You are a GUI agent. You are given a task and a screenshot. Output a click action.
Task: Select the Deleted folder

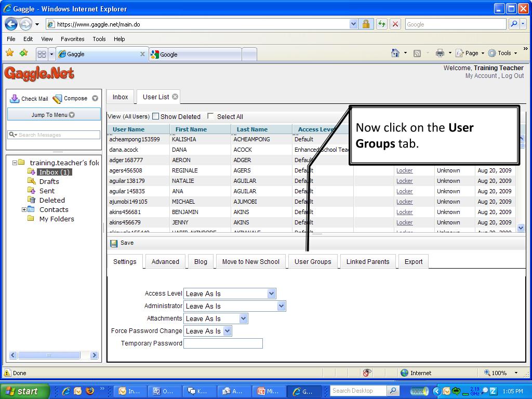tap(52, 200)
